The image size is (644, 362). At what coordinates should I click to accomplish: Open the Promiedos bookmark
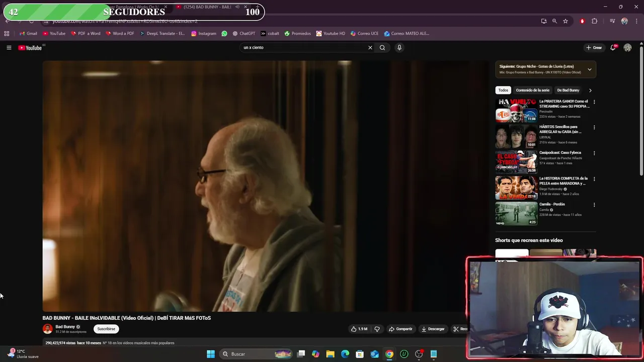click(297, 34)
